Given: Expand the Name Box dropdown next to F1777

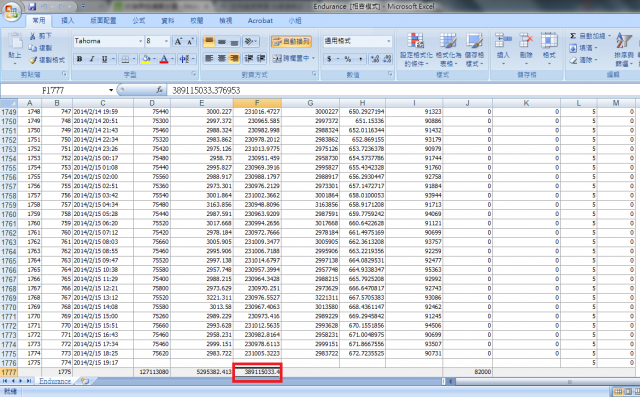Looking at the screenshot, I should pyautogui.click(x=111, y=90).
